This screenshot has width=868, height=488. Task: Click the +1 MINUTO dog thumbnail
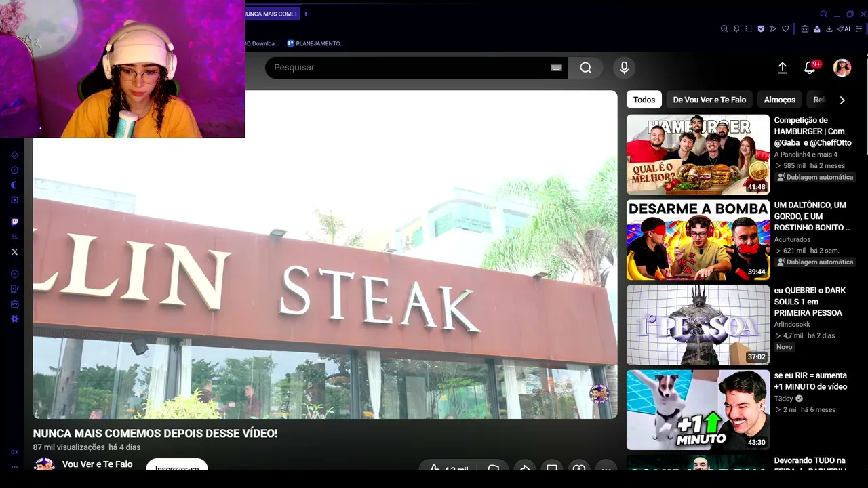point(698,410)
